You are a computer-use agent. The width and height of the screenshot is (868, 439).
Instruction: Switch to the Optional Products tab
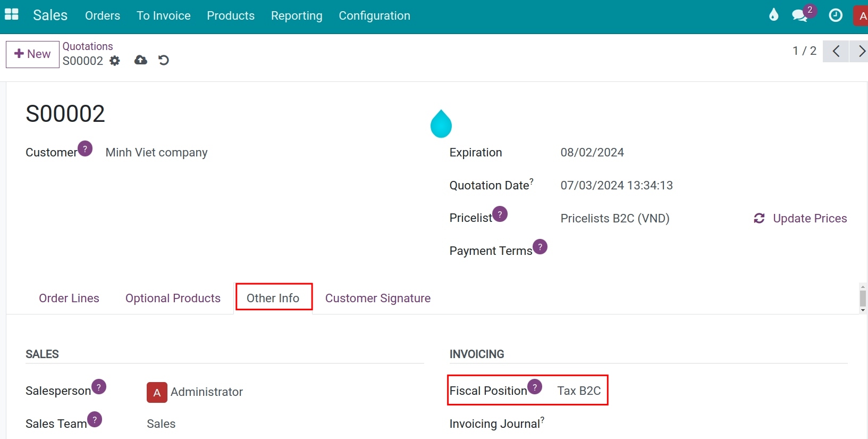pos(173,299)
